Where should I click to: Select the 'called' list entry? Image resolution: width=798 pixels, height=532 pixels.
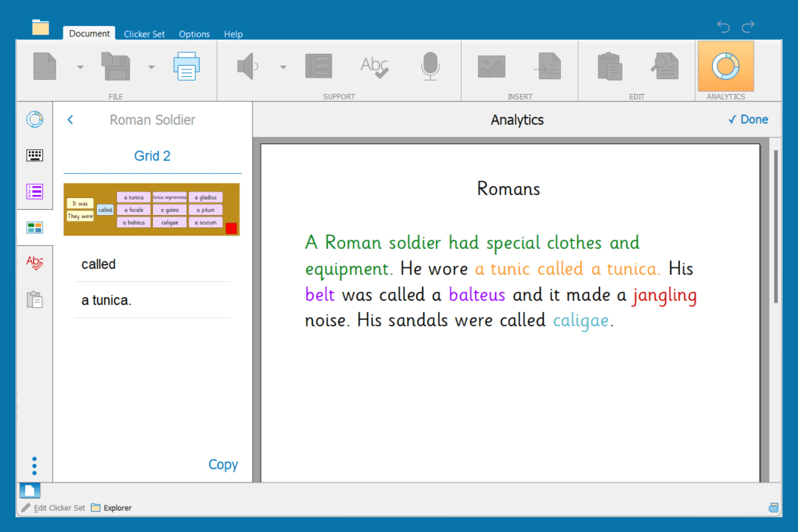tap(152, 265)
